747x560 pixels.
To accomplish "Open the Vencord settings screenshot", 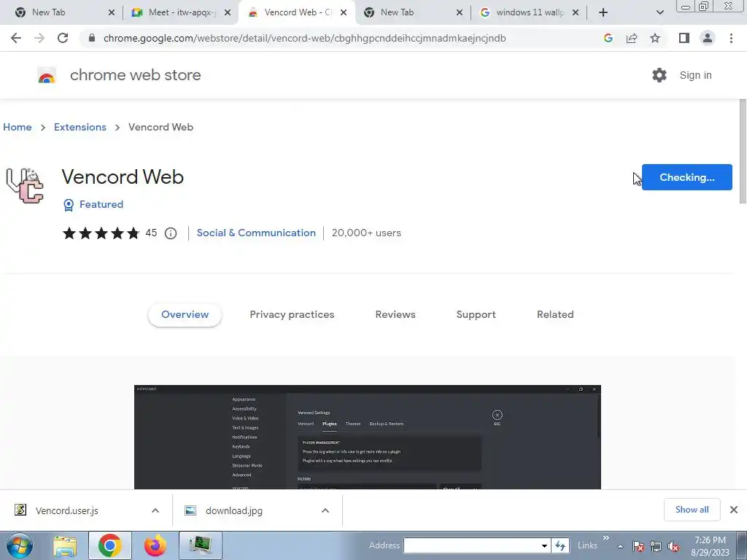I will [368, 437].
